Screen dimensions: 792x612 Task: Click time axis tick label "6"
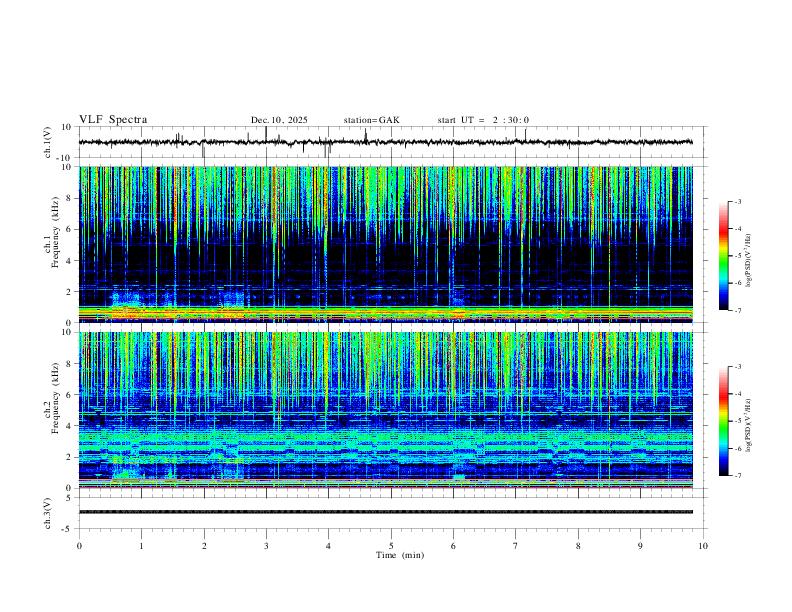tap(454, 546)
